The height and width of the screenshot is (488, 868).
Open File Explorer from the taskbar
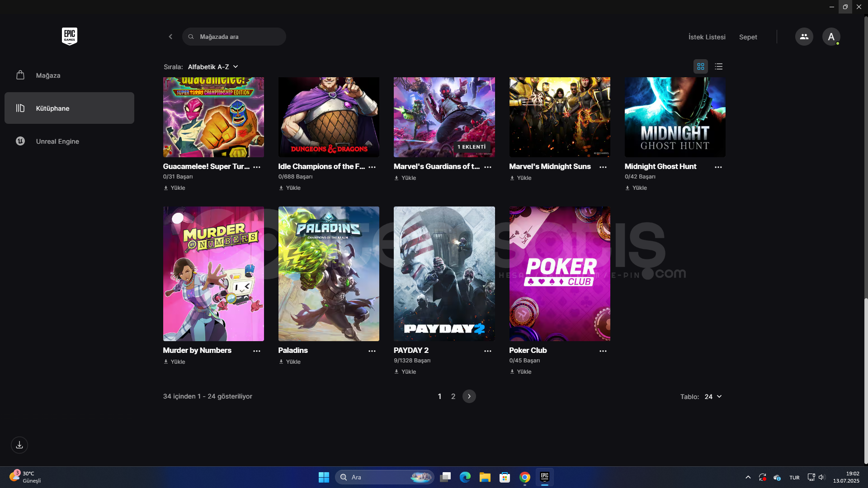click(485, 477)
